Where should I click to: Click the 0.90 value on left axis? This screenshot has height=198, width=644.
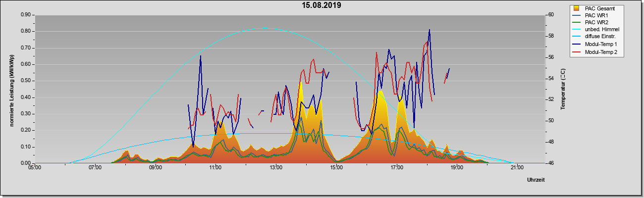coord(26,15)
